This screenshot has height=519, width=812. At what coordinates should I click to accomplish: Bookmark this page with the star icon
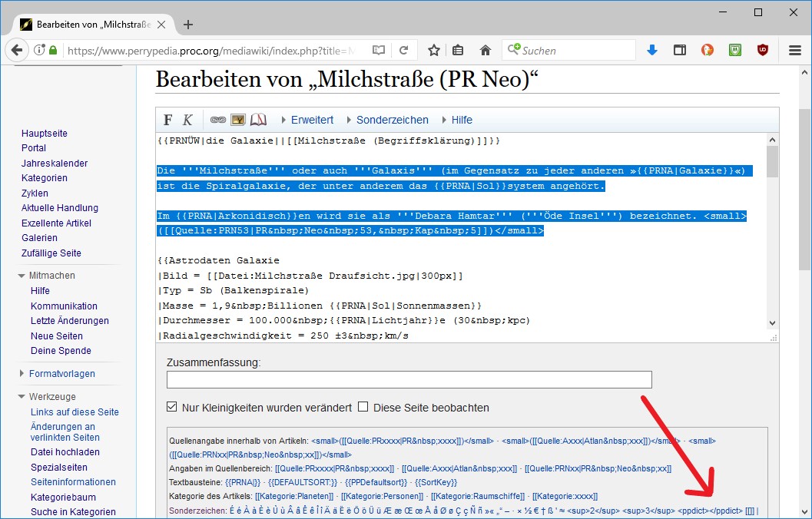pos(434,51)
